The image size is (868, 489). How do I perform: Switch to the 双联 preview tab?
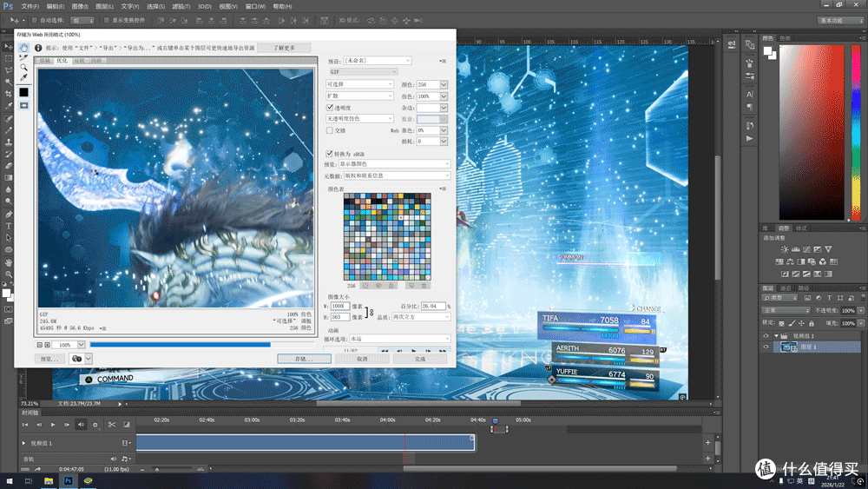click(x=79, y=61)
